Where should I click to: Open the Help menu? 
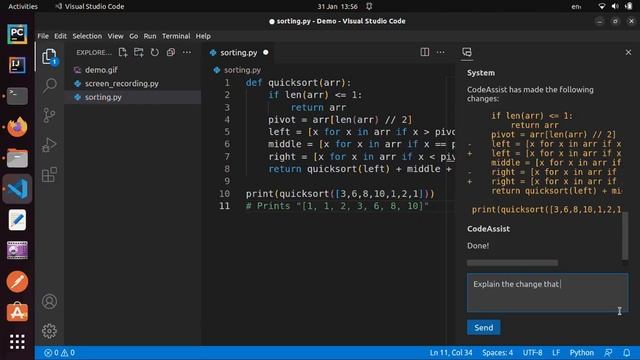203,36
